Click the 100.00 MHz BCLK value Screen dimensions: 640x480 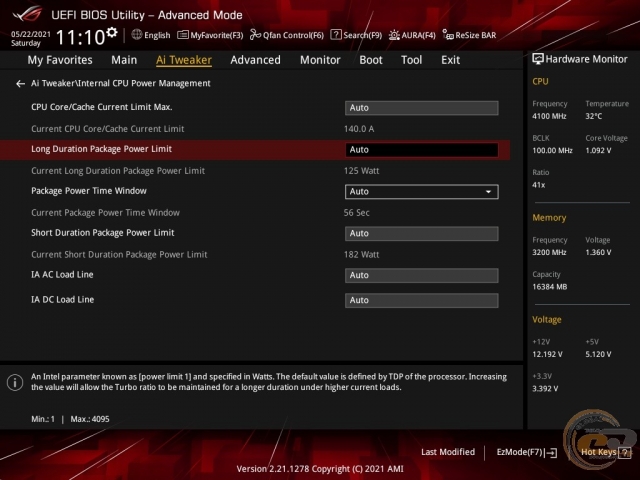(552, 151)
